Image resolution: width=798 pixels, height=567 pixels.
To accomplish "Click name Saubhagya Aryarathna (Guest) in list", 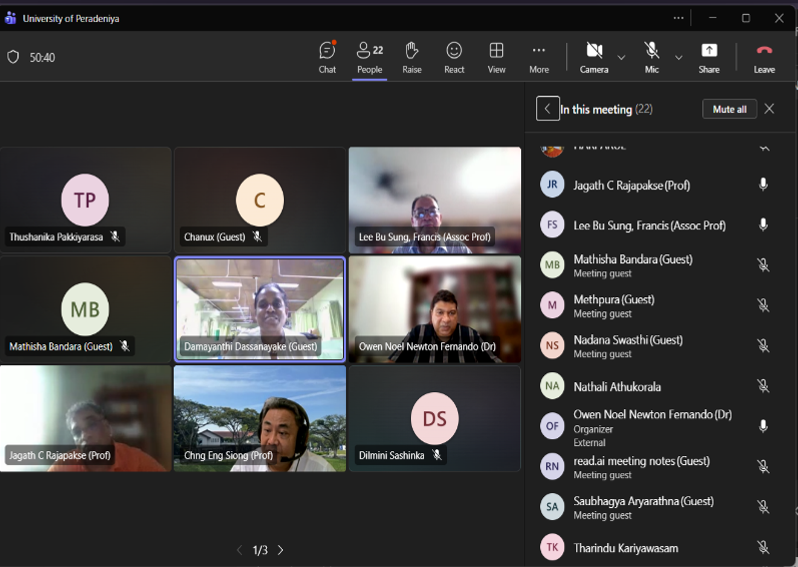I will click(x=643, y=501).
